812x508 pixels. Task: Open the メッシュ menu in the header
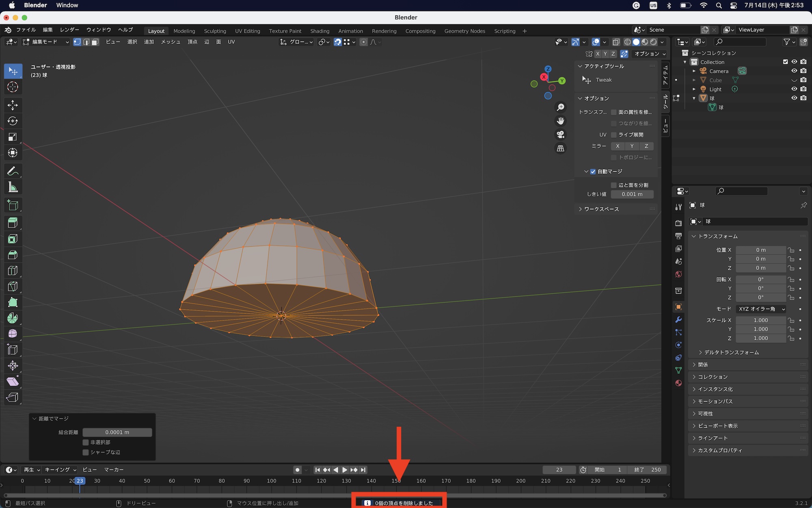pos(170,42)
